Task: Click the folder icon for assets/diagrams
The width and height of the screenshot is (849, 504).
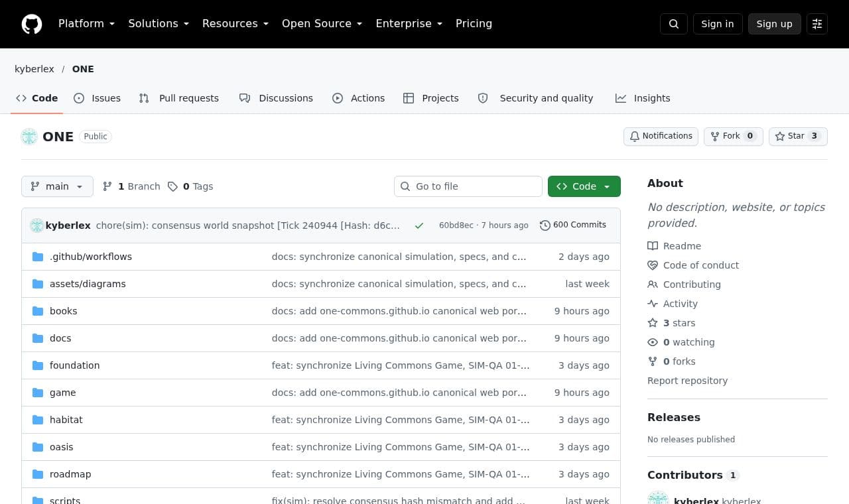Action: pyautogui.click(x=38, y=284)
